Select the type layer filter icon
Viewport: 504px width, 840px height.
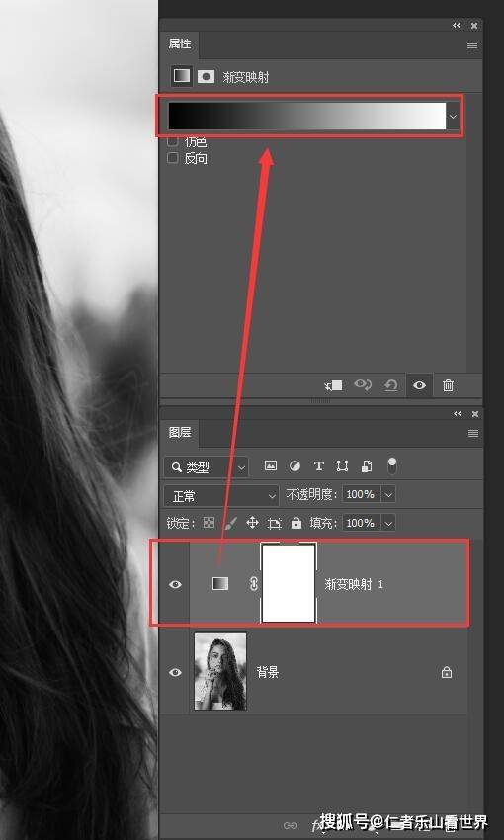point(318,466)
